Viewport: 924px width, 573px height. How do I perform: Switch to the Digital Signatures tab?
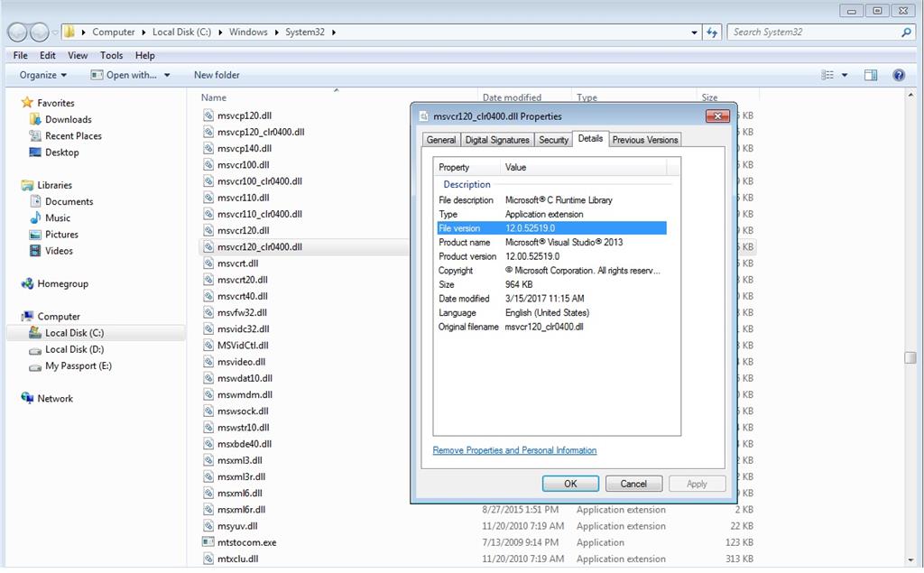497,140
